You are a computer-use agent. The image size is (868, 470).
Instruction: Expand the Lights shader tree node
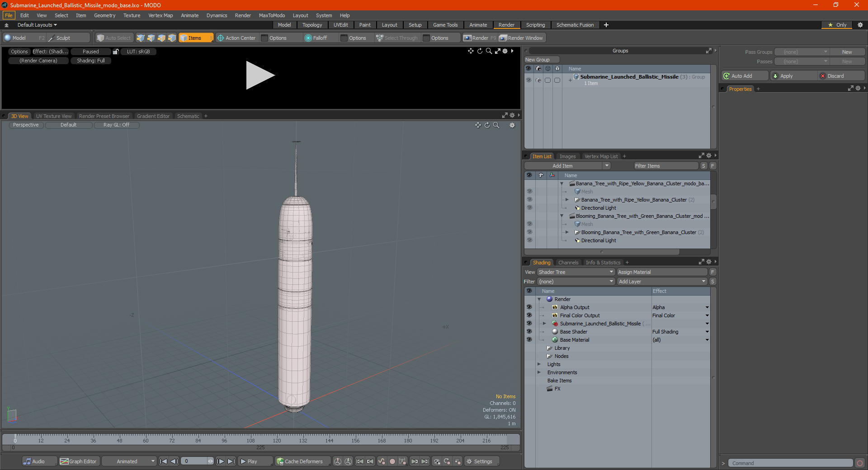[x=539, y=364]
